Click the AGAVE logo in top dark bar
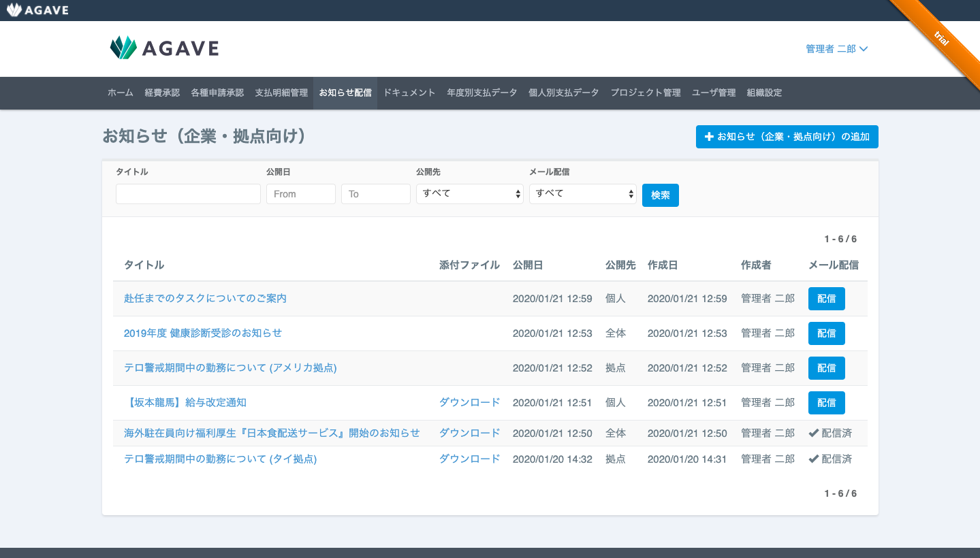Screen dimensions: 980x558 point(37,10)
